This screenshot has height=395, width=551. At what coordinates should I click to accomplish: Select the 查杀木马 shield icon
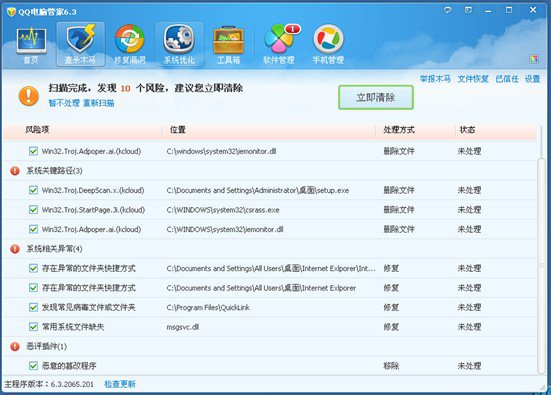tap(80, 44)
